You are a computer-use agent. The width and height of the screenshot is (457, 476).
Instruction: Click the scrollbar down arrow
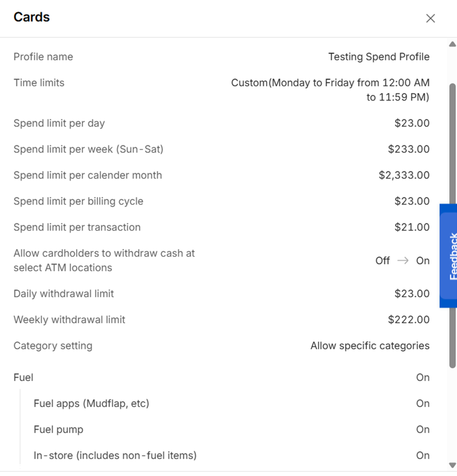coord(452,465)
